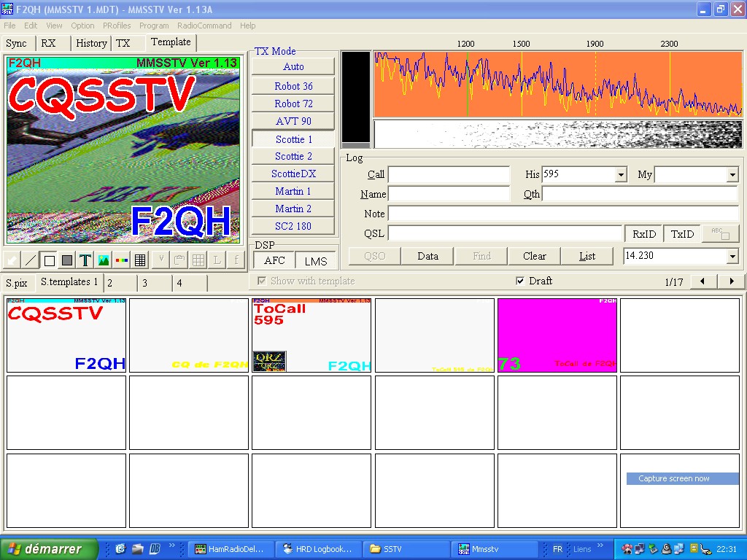Screen dimensions: 747x560
Task: Select the arrow pointer tool
Action: click(12, 260)
